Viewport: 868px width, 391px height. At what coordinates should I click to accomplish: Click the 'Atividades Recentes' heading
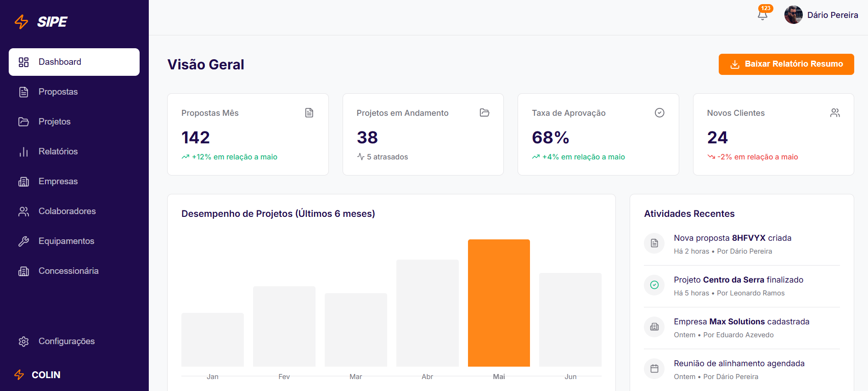click(689, 214)
